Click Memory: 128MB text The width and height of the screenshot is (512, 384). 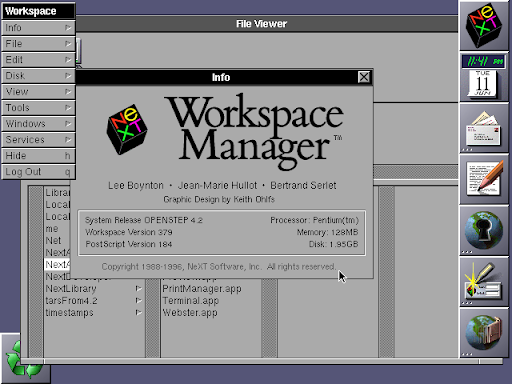(x=327, y=232)
